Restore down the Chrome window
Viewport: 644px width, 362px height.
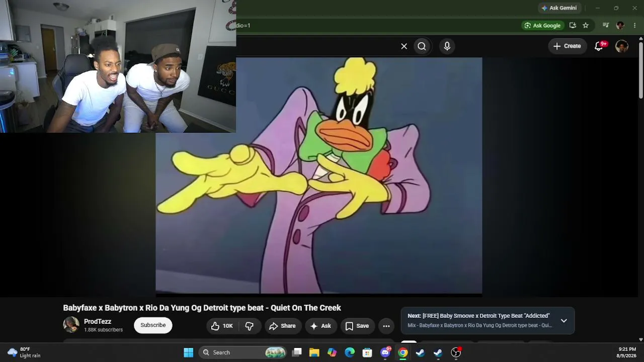point(616,8)
